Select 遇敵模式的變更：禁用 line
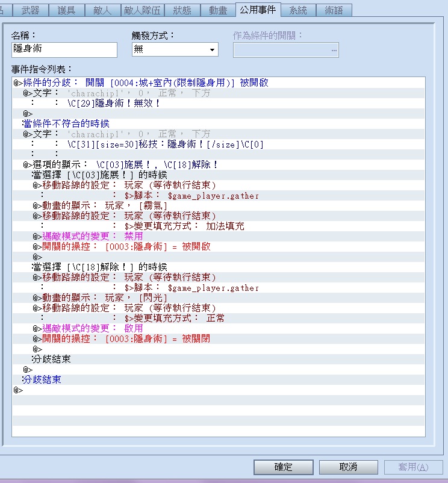The image size is (448, 483). point(219,236)
